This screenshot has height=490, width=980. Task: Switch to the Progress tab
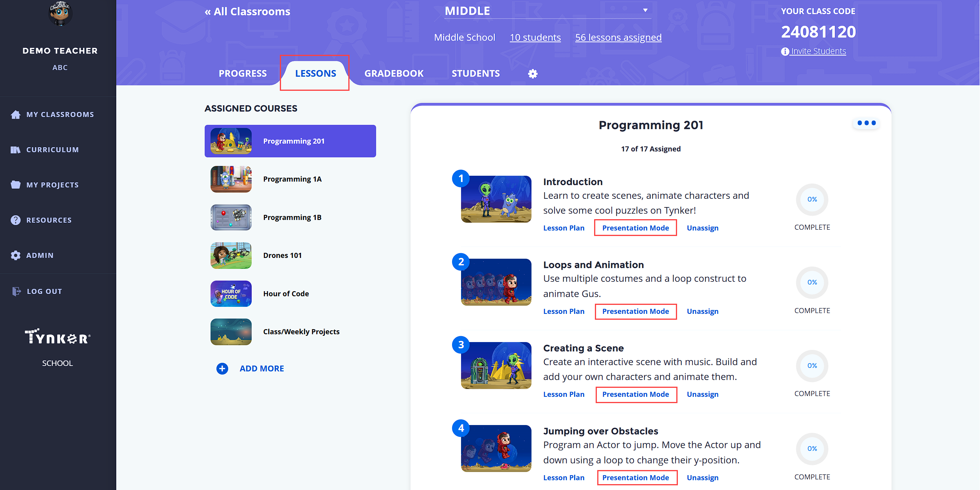click(x=243, y=73)
